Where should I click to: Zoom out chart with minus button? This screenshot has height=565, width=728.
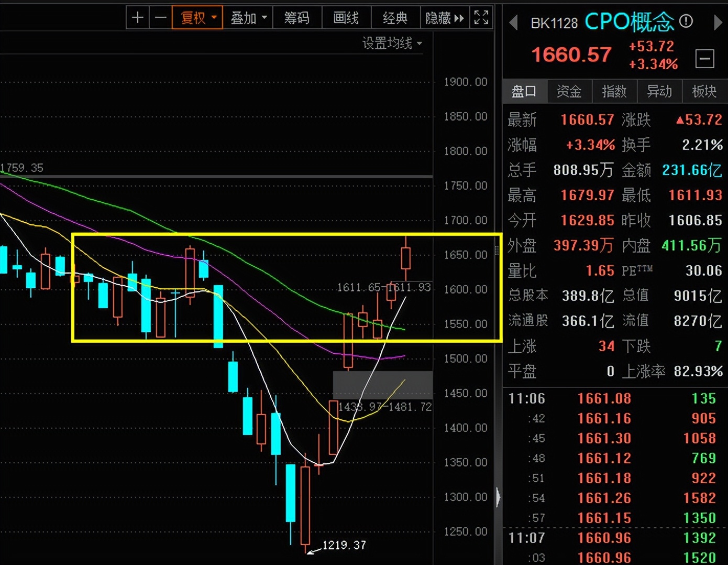click(160, 18)
